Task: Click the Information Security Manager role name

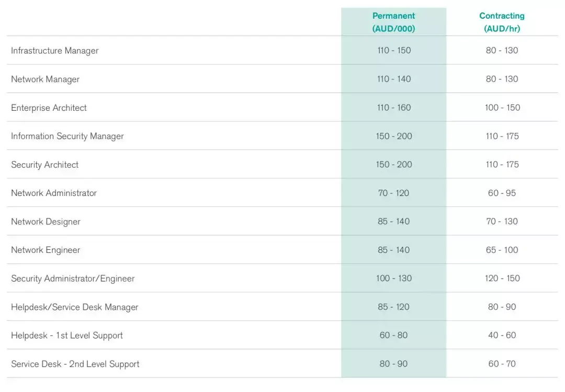Action: click(67, 136)
